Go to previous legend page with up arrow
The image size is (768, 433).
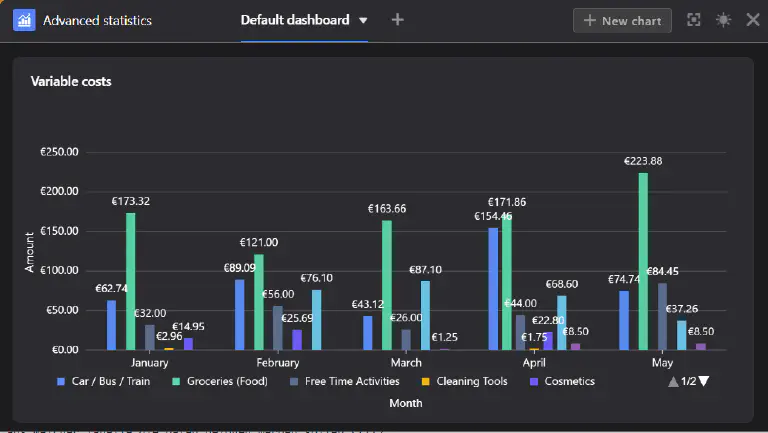pyautogui.click(x=673, y=381)
